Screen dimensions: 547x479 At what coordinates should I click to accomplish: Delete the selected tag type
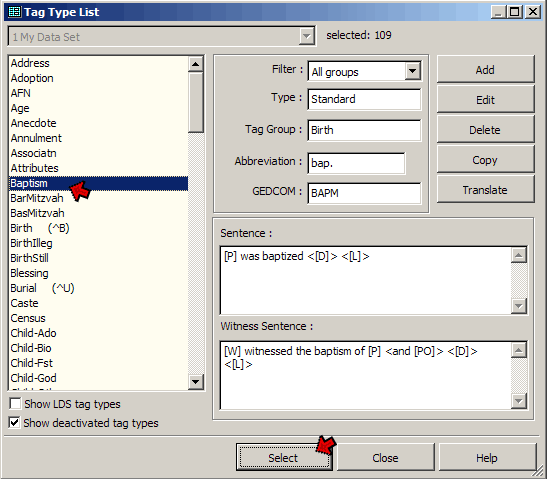coord(485,130)
